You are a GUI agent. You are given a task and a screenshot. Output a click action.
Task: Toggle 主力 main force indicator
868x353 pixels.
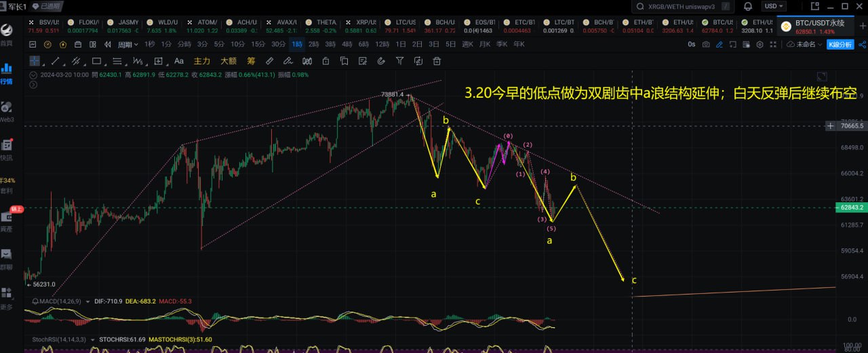202,60
